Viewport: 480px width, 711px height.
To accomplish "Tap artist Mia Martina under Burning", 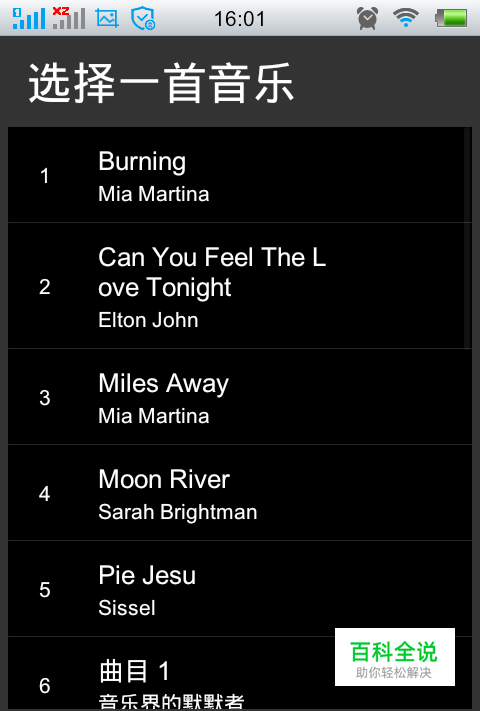I will 154,194.
